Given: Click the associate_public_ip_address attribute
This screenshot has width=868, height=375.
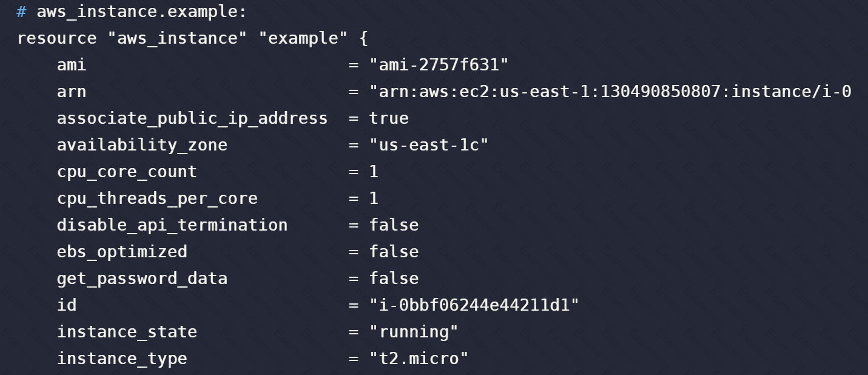Looking at the screenshot, I should [x=192, y=118].
